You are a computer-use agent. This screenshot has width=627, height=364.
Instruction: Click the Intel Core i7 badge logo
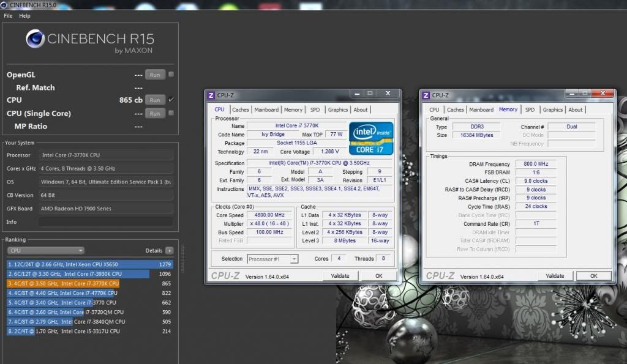click(371, 138)
